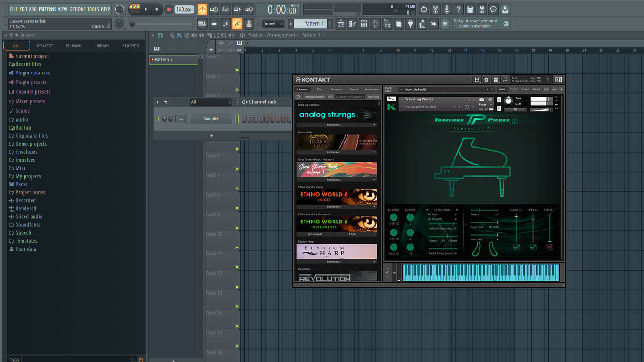Toggle typing keyboard to piano icon

[202, 24]
